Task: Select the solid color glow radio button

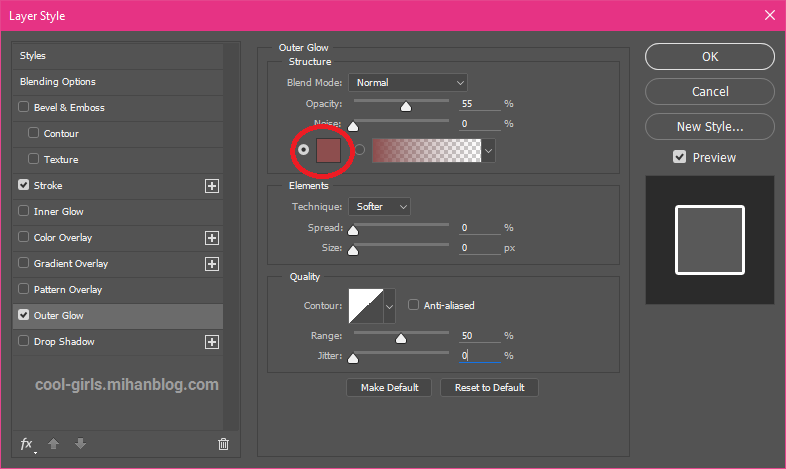Action: coord(303,149)
